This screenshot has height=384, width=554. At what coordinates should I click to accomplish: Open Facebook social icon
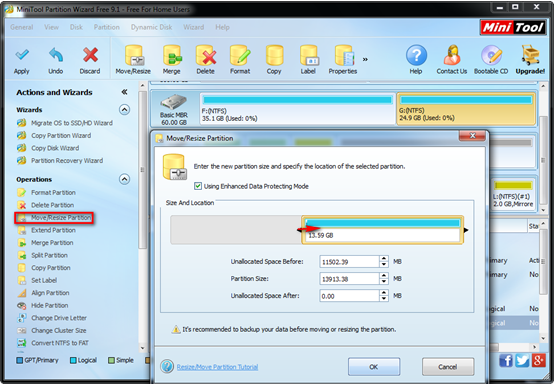(506, 360)
